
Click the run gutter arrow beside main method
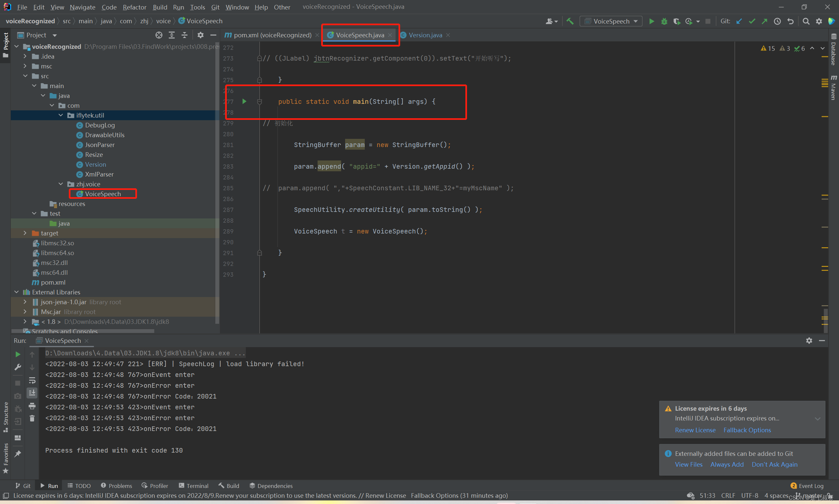coord(244,102)
